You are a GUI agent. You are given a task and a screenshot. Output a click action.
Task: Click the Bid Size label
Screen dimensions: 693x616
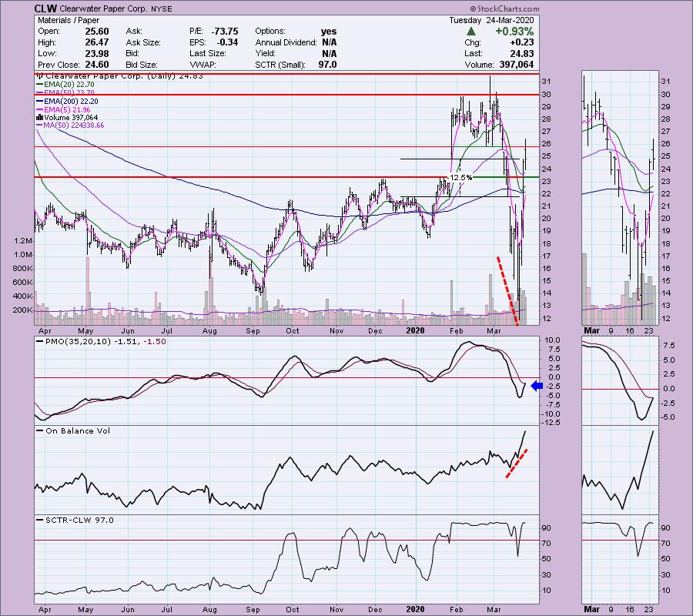coord(142,65)
